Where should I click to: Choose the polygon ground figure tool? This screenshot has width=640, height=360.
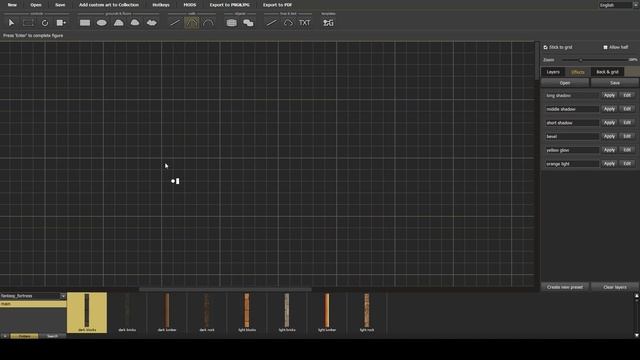[118, 23]
